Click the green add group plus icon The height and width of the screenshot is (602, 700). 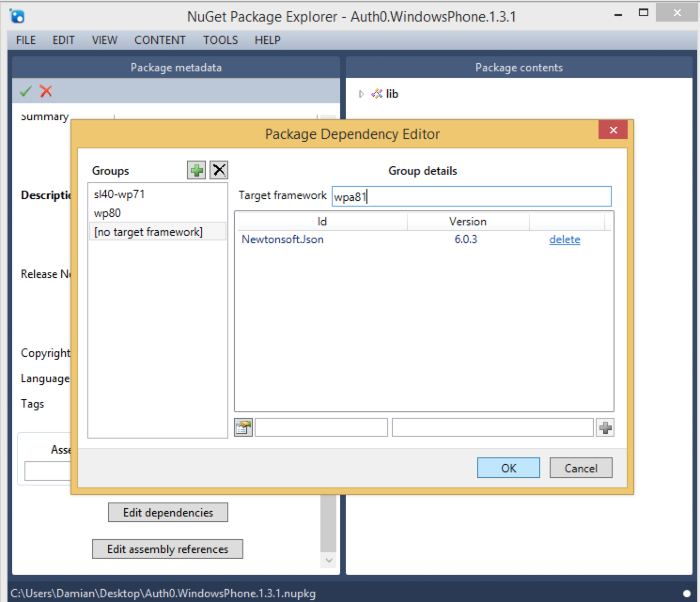click(196, 170)
